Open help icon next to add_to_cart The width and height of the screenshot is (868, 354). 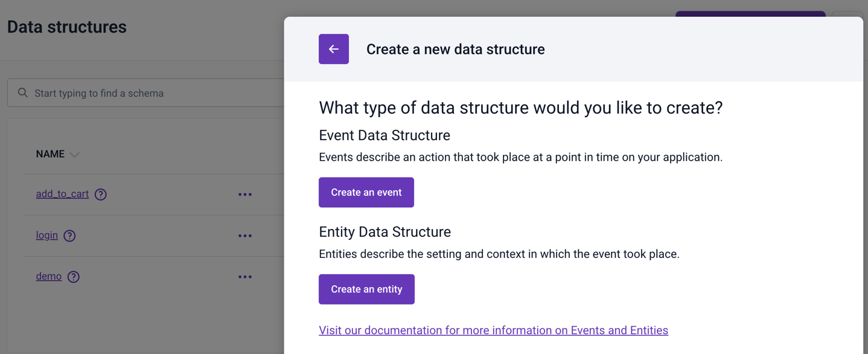pyautogui.click(x=101, y=195)
